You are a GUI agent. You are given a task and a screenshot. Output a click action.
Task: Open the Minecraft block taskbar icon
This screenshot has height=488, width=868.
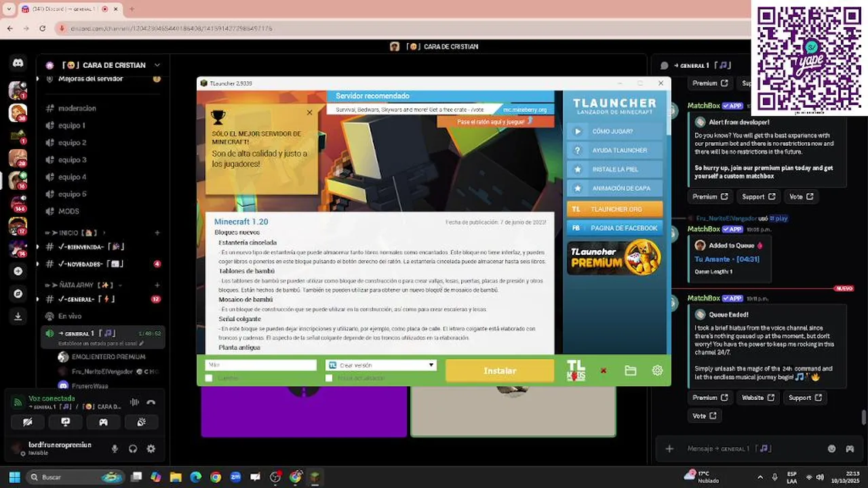(x=315, y=477)
